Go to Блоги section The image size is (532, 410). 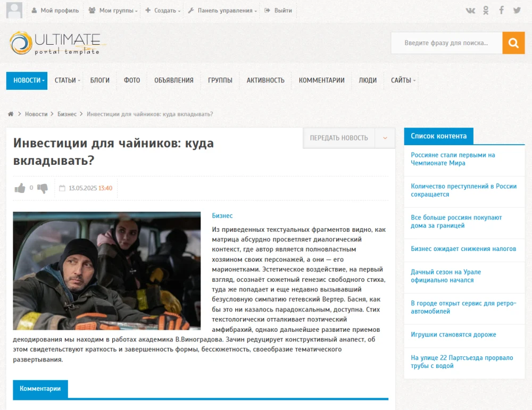point(100,80)
